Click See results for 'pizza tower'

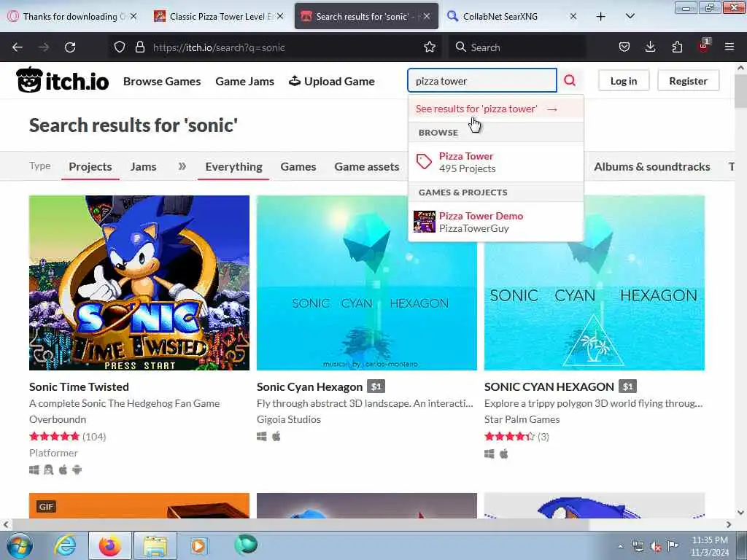[496, 109]
